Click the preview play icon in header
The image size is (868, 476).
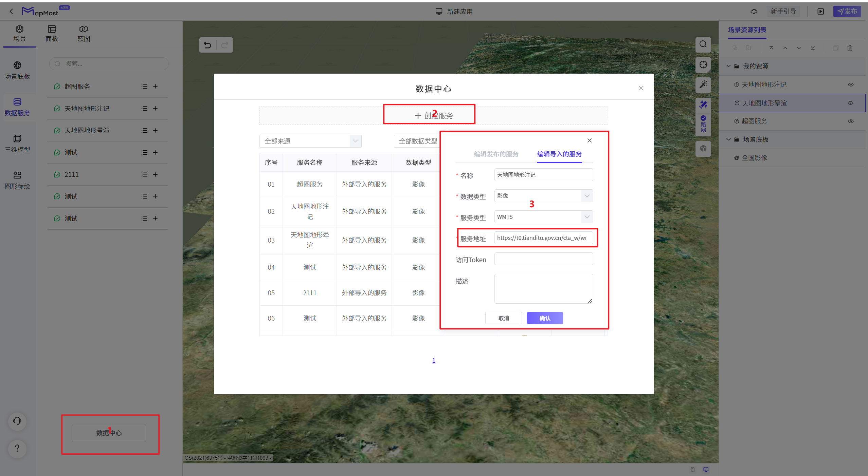[821, 12]
